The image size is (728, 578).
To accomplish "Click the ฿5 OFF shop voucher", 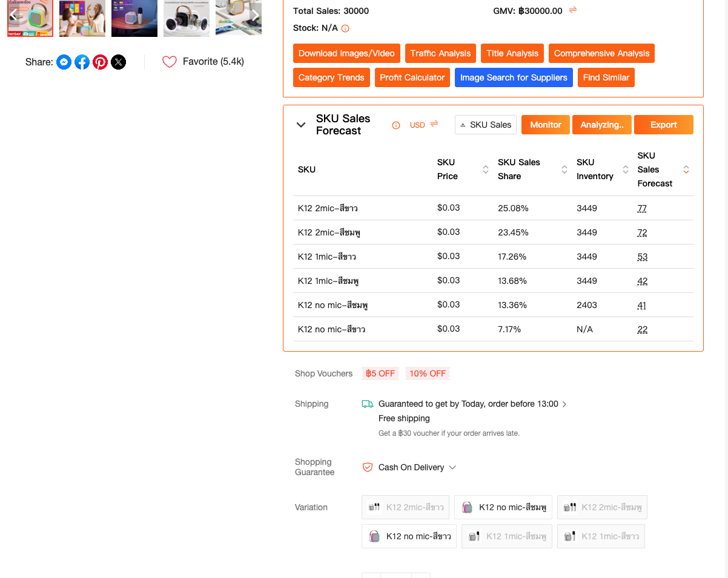I will (380, 373).
